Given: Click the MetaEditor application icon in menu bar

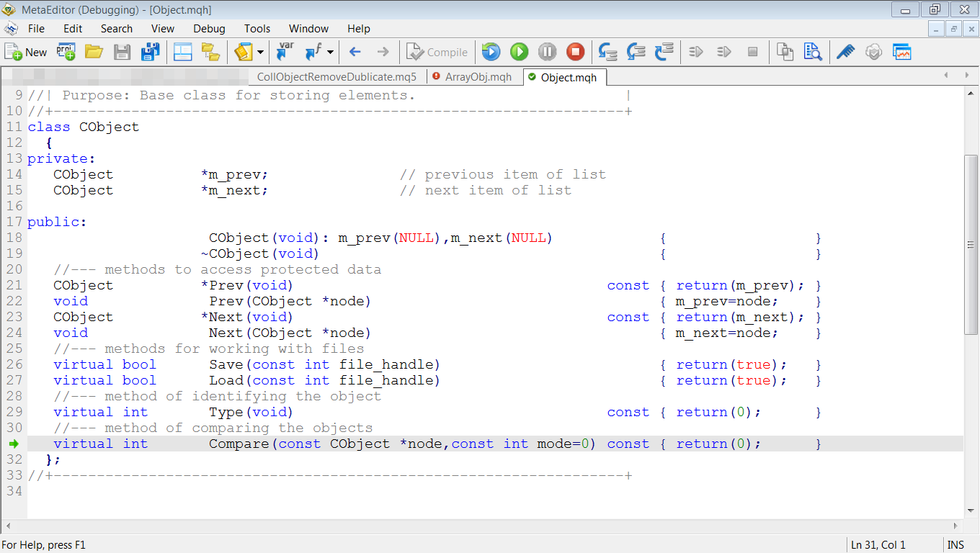Looking at the screenshot, I should tap(10, 29).
